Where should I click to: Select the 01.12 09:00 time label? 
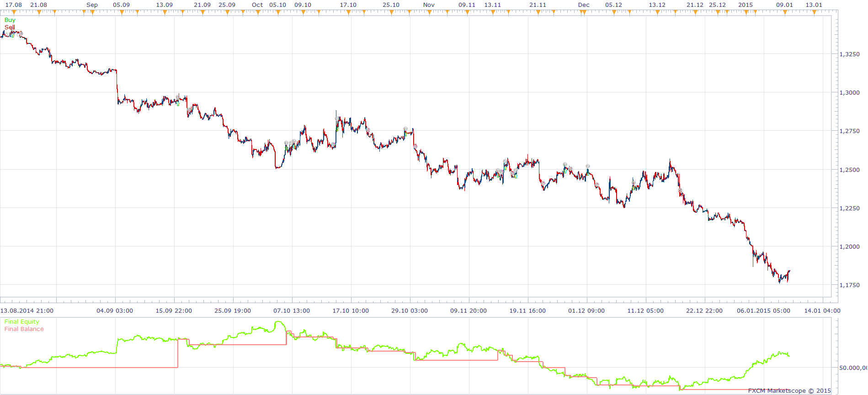[586, 311]
